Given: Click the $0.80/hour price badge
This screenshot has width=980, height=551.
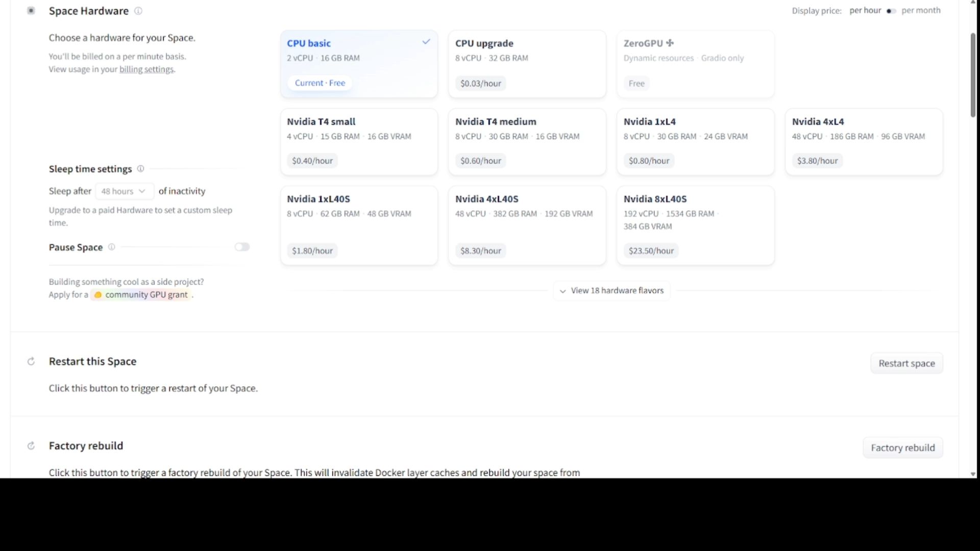Looking at the screenshot, I should click(649, 161).
